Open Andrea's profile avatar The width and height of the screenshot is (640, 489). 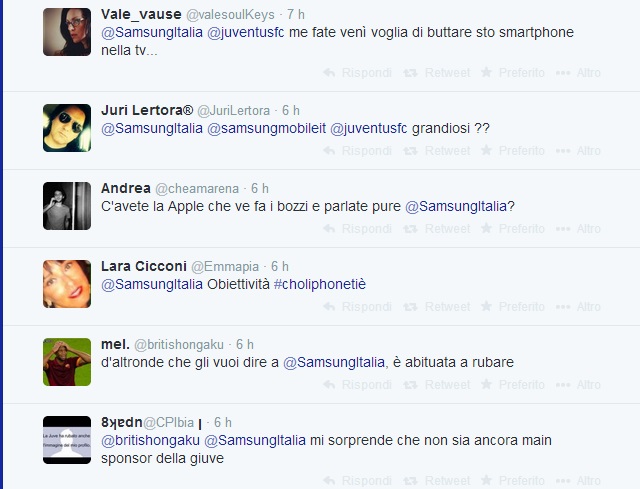[x=67, y=206]
